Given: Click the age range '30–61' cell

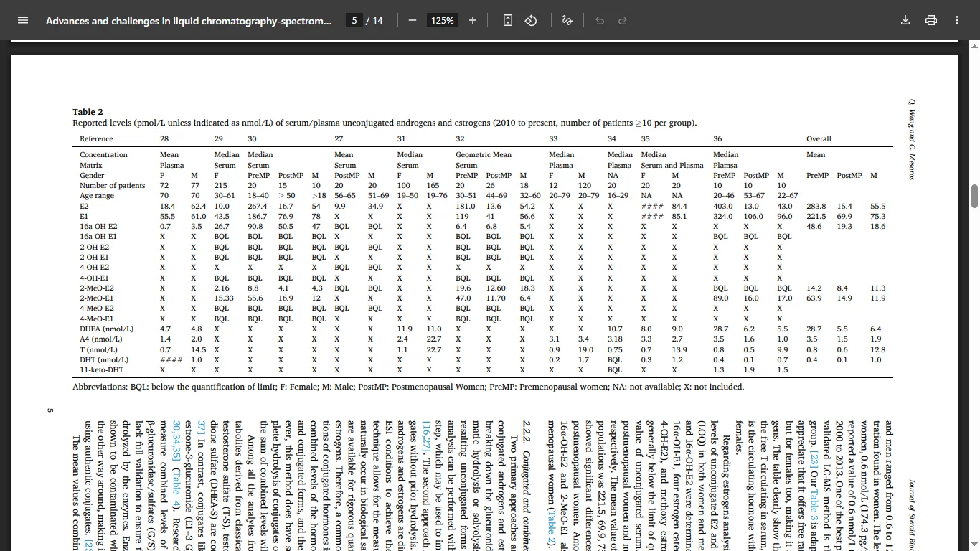Looking at the screenshot, I should [225, 196].
